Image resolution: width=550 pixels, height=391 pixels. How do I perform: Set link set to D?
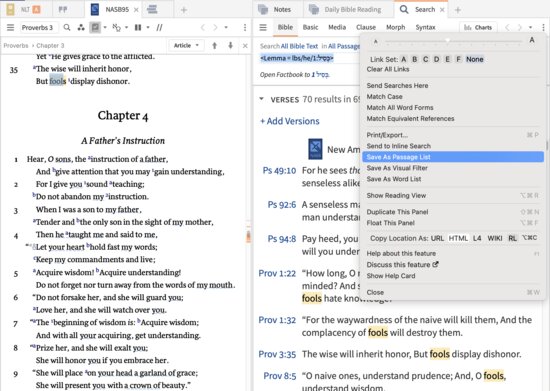click(436, 59)
